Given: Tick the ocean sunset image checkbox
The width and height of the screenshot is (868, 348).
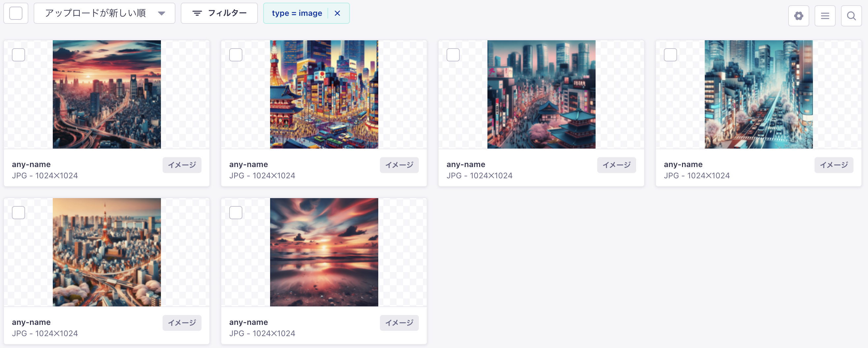Looking at the screenshot, I should click(236, 212).
